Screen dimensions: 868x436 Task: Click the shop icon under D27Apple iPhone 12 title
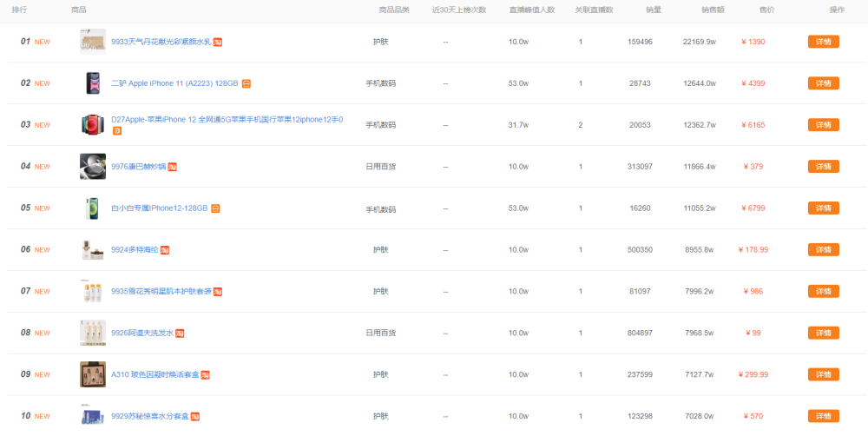tap(117, 131)
